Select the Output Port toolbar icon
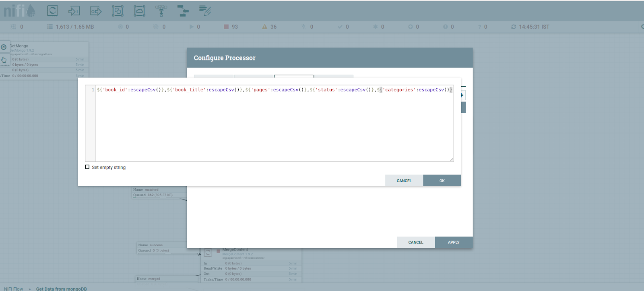Screen dimensions: 644x291 click(96, 11)
